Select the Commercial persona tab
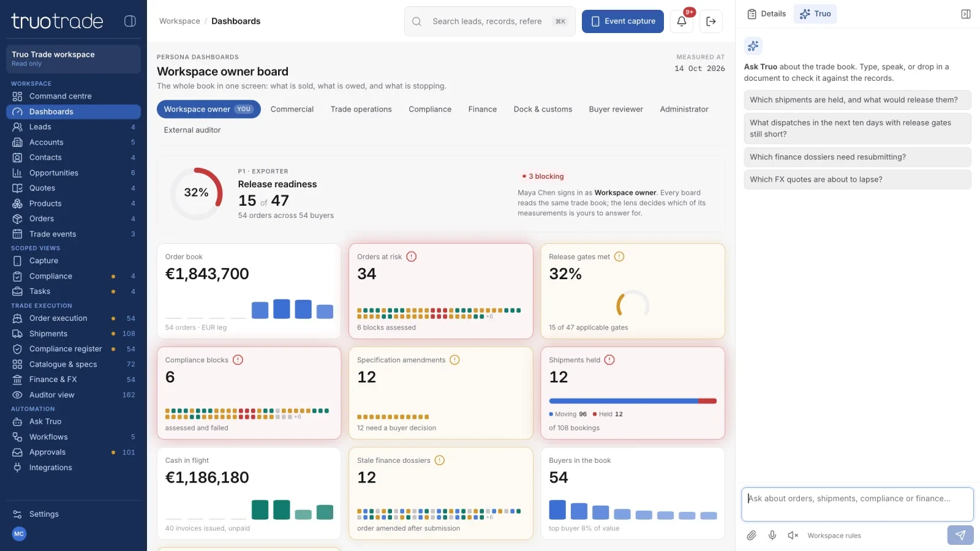980x551 pixels. click(x=292, y=109)
